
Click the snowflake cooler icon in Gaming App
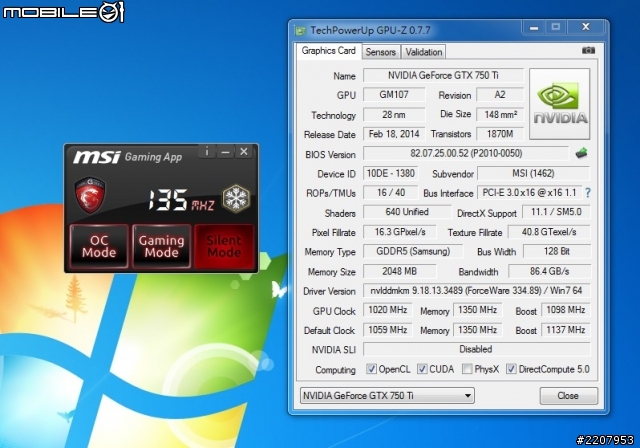(x=236, y=199)
